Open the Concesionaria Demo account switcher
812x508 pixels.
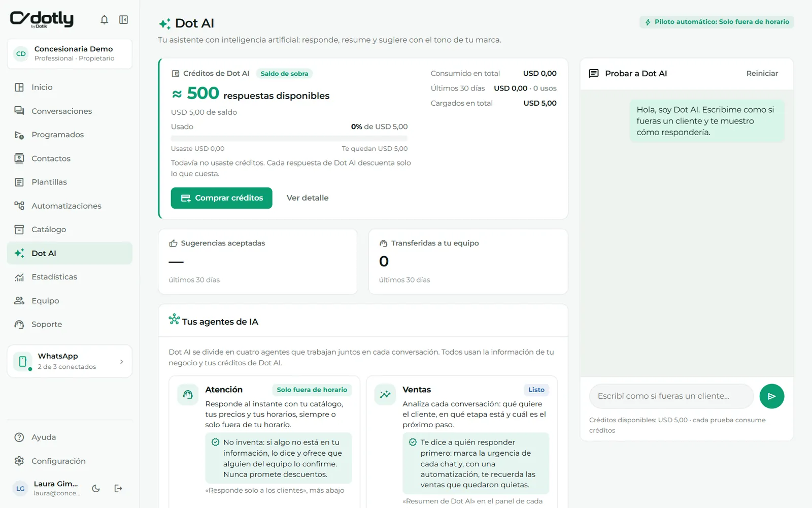[x=70, y=54]
